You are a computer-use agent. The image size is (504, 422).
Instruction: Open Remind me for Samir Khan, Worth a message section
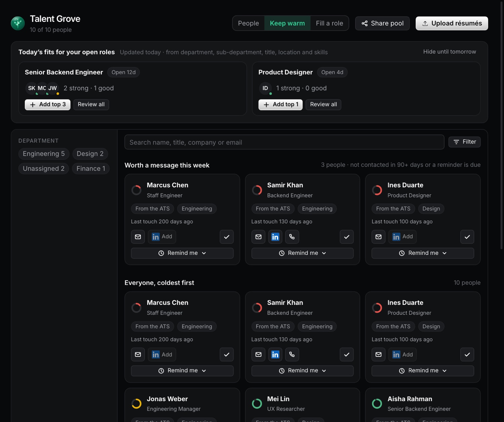point(302,253)
